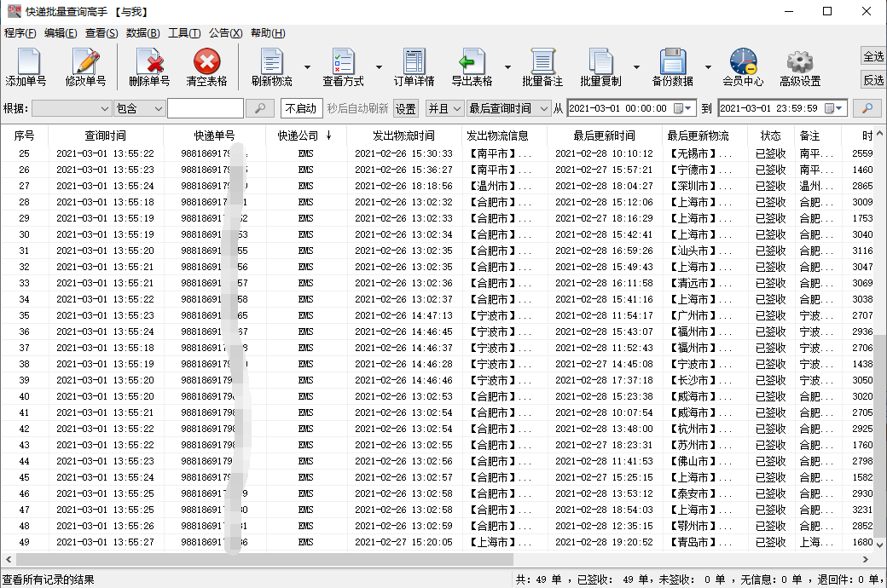
Task: Click the 全选 select all button
Action: 873,56
